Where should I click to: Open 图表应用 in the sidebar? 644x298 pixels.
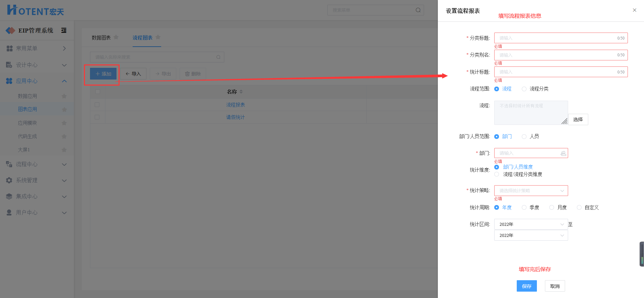[x=28, y=109]
